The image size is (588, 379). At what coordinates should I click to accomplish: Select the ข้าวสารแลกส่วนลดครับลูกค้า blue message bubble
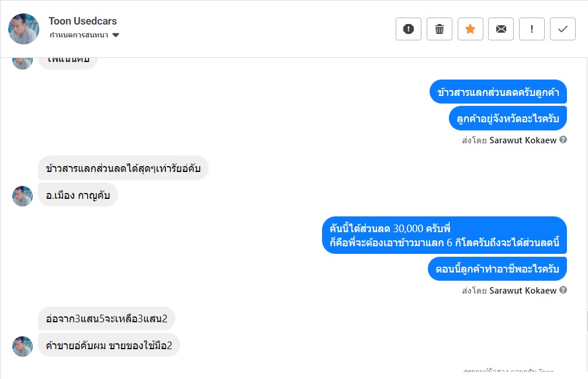tap(498, 92)
